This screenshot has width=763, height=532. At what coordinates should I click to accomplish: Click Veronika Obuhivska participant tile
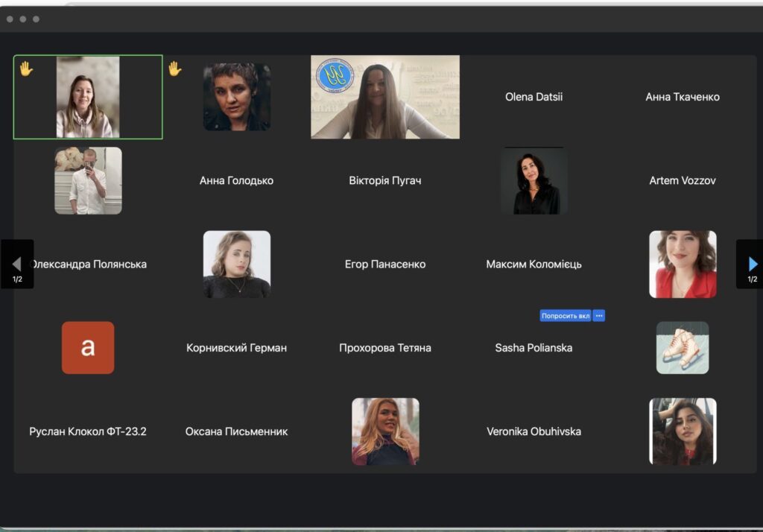[x=534, y=431]
